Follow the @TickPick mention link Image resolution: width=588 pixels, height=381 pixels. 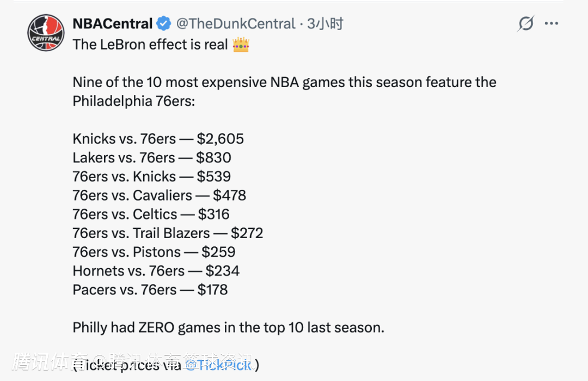[x=219, y=365]
